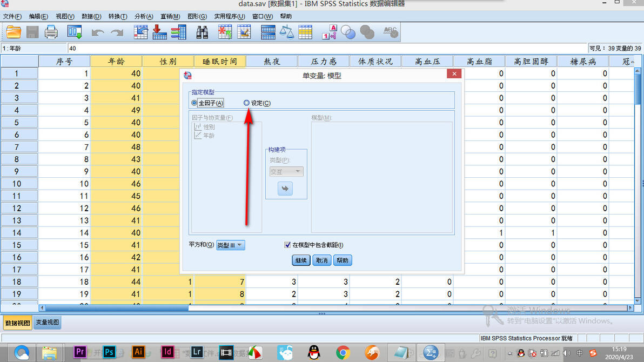Click the 帮助 help button in dialog

[343, 260]
